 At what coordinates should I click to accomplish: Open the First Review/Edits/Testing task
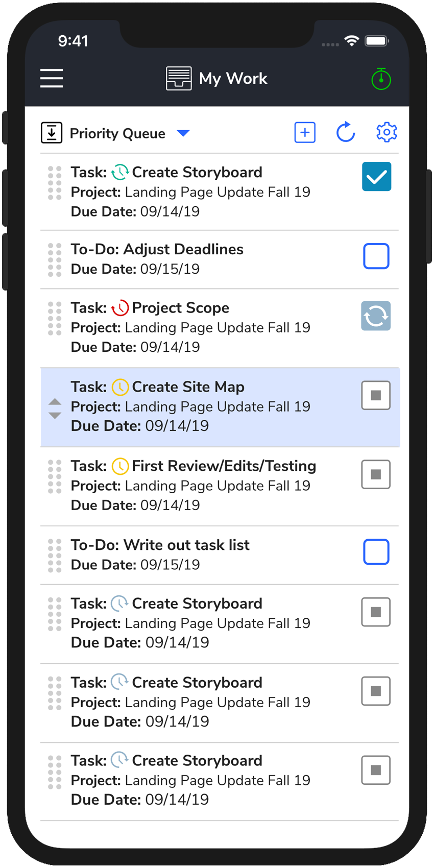click(x=224, y=466)
